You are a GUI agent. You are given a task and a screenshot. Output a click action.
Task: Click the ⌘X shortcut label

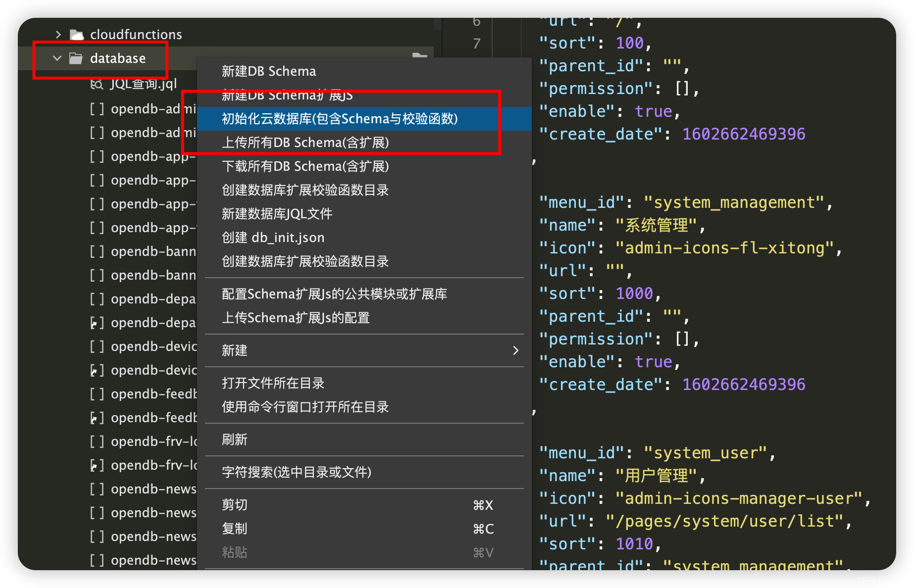click(x=483, y=505)
